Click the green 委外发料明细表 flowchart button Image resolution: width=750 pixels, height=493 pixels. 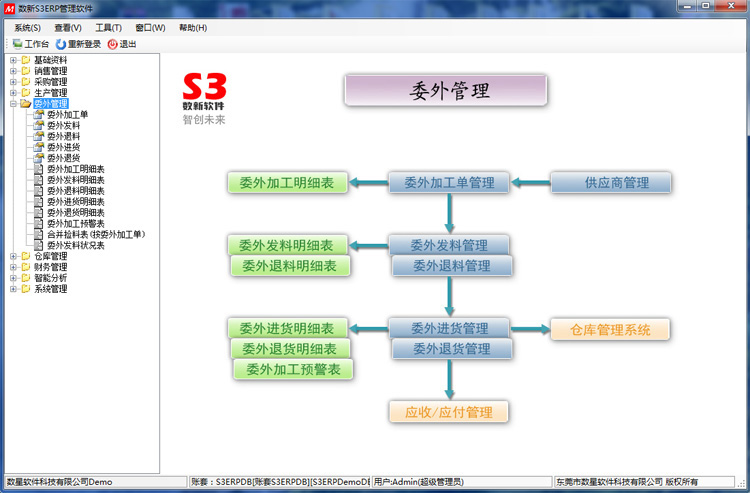tap(287, 245)
